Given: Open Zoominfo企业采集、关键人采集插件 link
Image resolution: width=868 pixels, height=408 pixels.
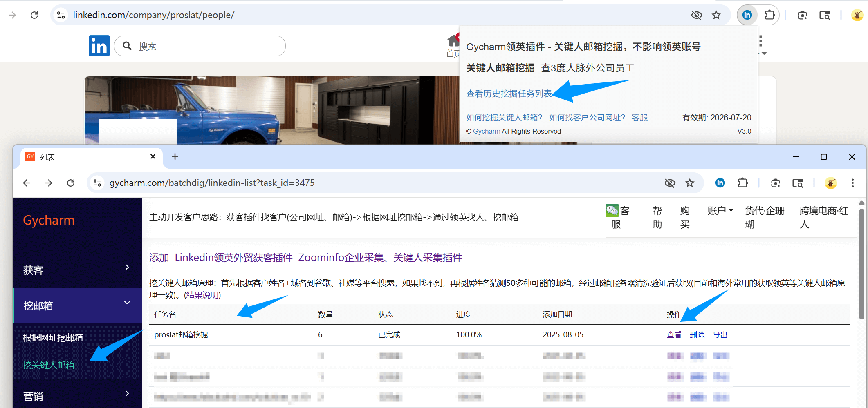Looking at the screenshot, I should point(380,258).
